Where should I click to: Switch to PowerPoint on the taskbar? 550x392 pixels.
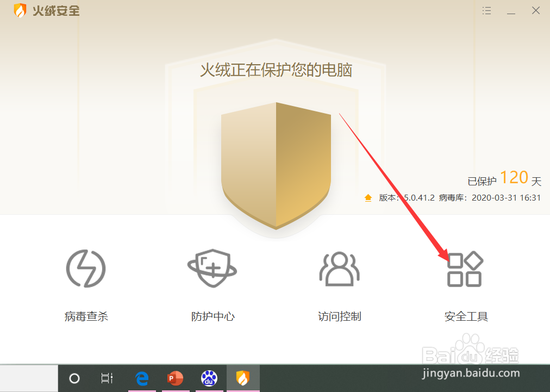coord(176,378)
